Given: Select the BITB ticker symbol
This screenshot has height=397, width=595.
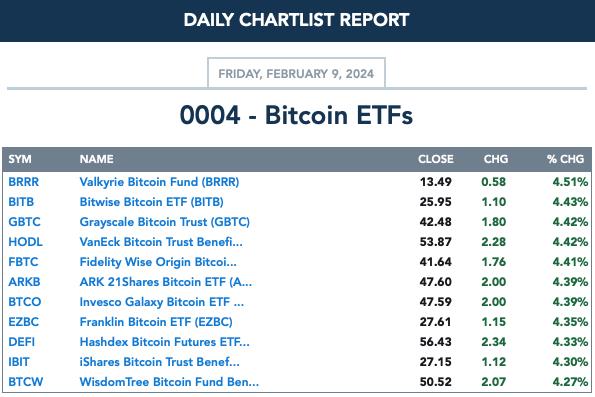Looking at the screenshot, I should pos(21,202).
